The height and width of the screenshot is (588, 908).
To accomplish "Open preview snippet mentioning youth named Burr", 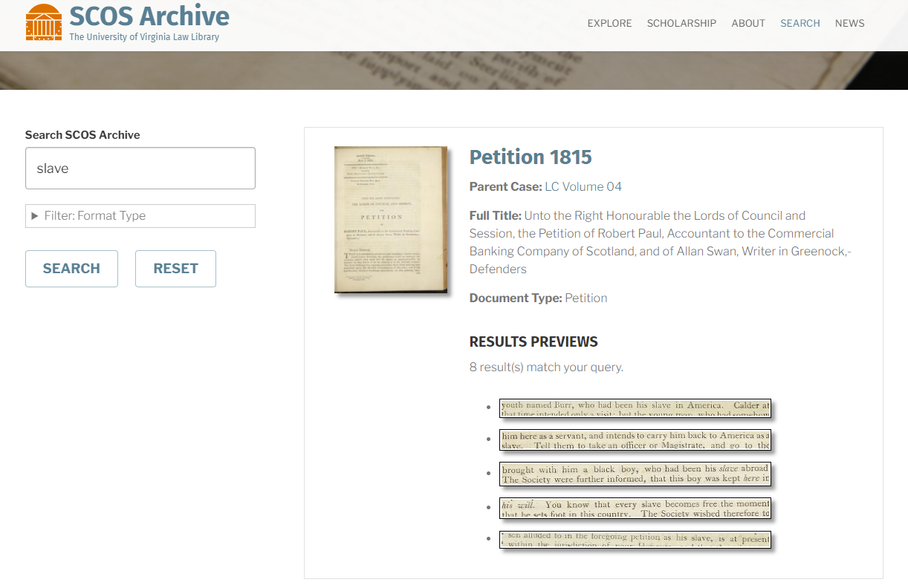I will click(x=635, y=409).
